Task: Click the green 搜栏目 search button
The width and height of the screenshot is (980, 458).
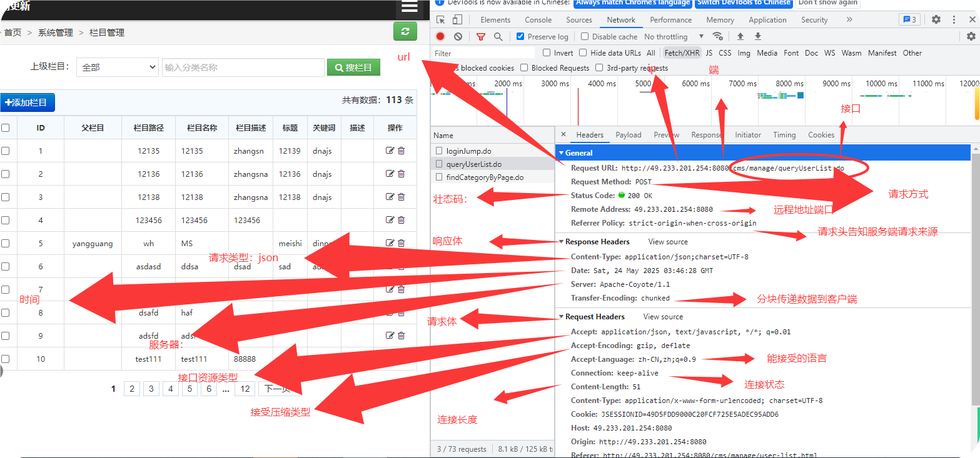Action: pos(353,67)
